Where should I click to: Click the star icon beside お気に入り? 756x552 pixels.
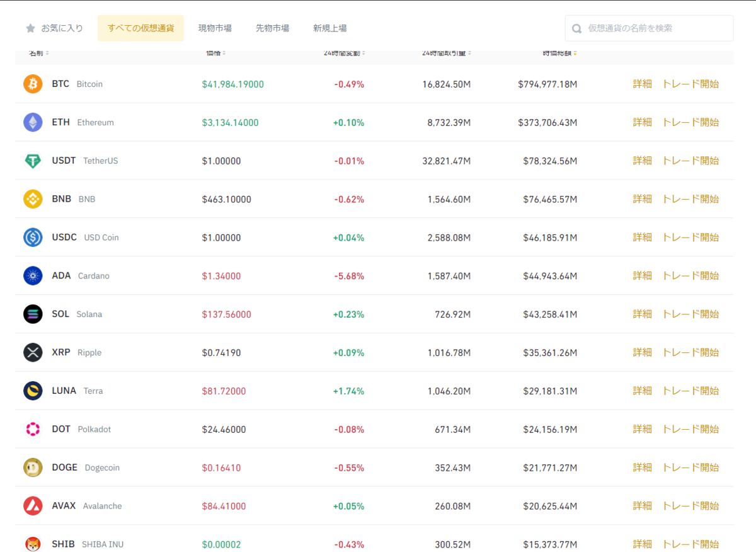30,28
